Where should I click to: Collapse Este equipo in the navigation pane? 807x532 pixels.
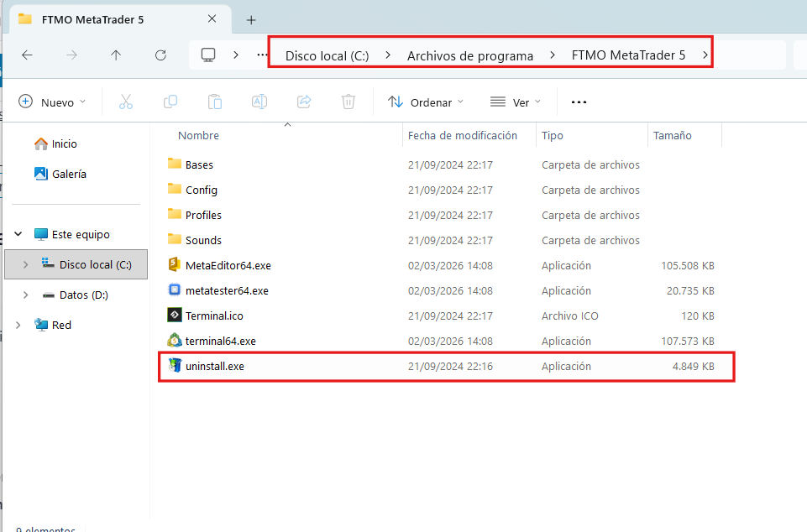click(18, 233)
